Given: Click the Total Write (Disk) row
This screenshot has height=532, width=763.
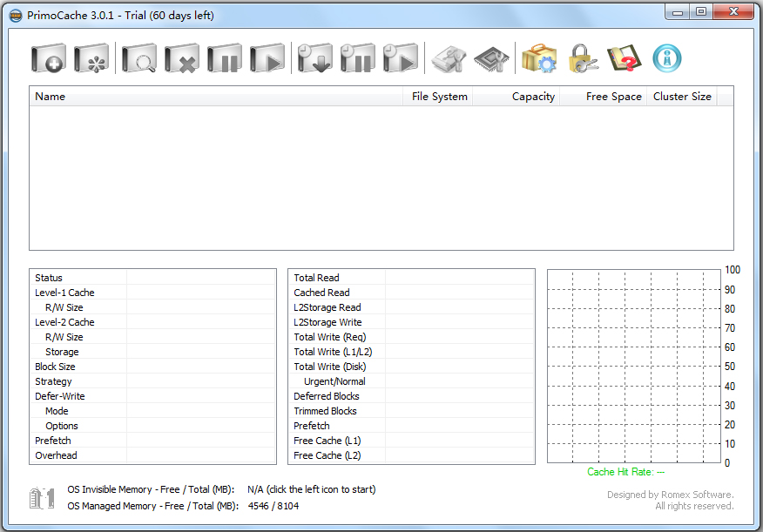Looking at the screenshot, I should tap(412, 367).
